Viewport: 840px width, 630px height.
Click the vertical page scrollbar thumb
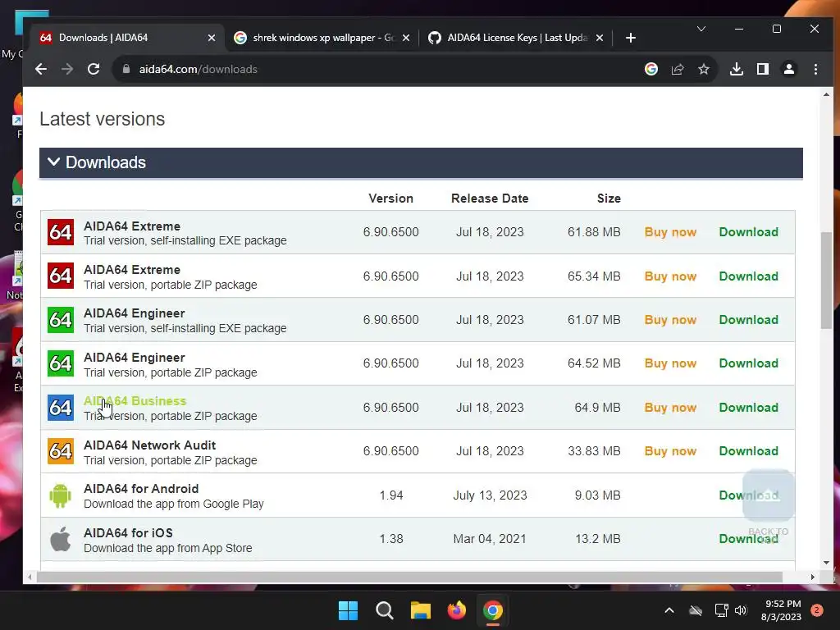click(x=827, y=281)
